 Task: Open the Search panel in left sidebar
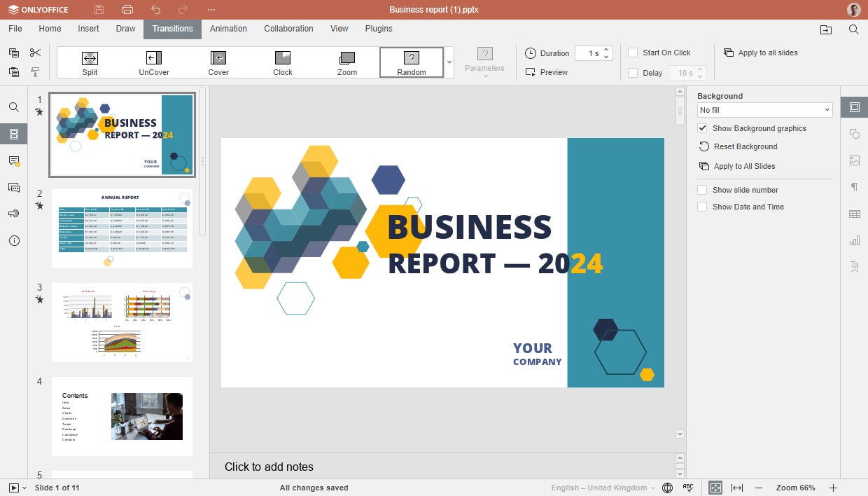coord(13,107)
